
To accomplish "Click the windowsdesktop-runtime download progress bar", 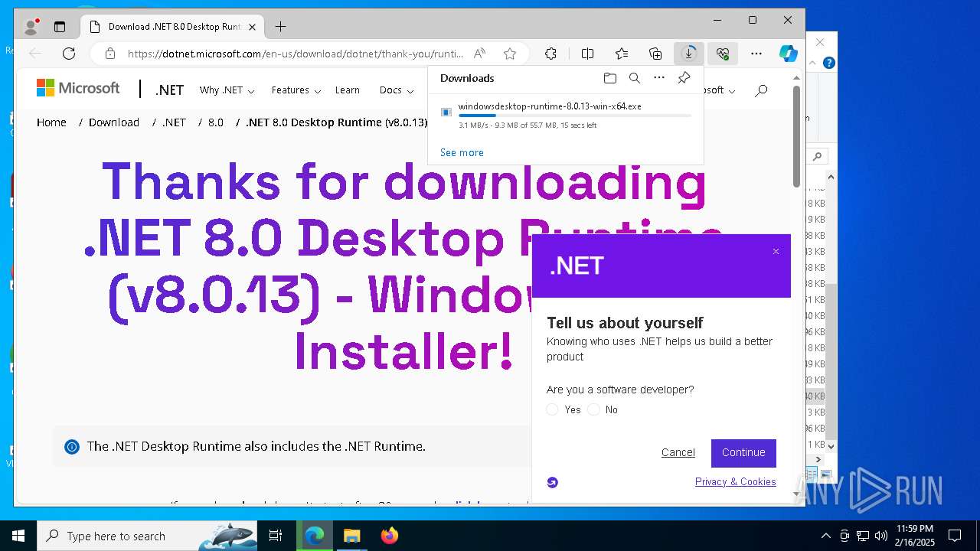I will (574, 116).
